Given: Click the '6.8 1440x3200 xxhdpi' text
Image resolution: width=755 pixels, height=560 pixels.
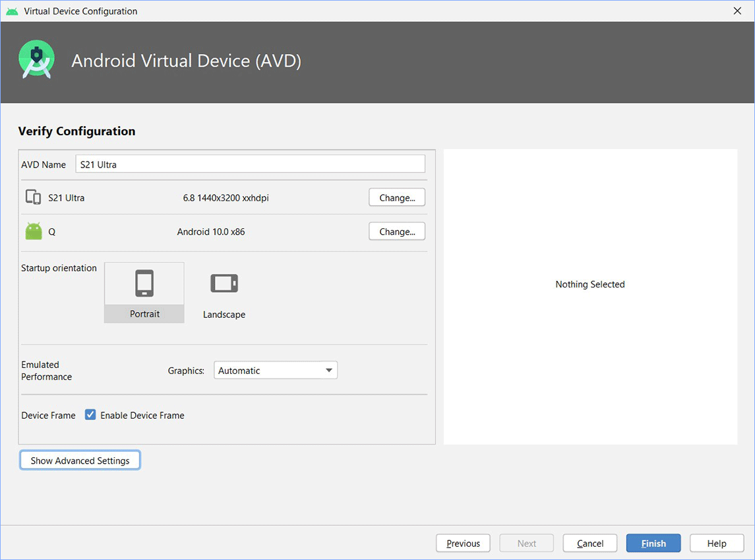Looking at the screenshot, I should coord(226,198).
